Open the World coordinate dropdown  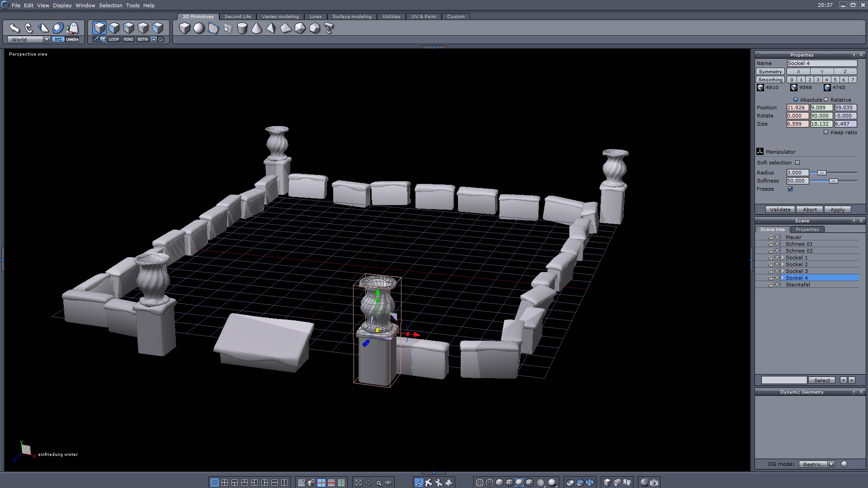(x=47, y=40)
